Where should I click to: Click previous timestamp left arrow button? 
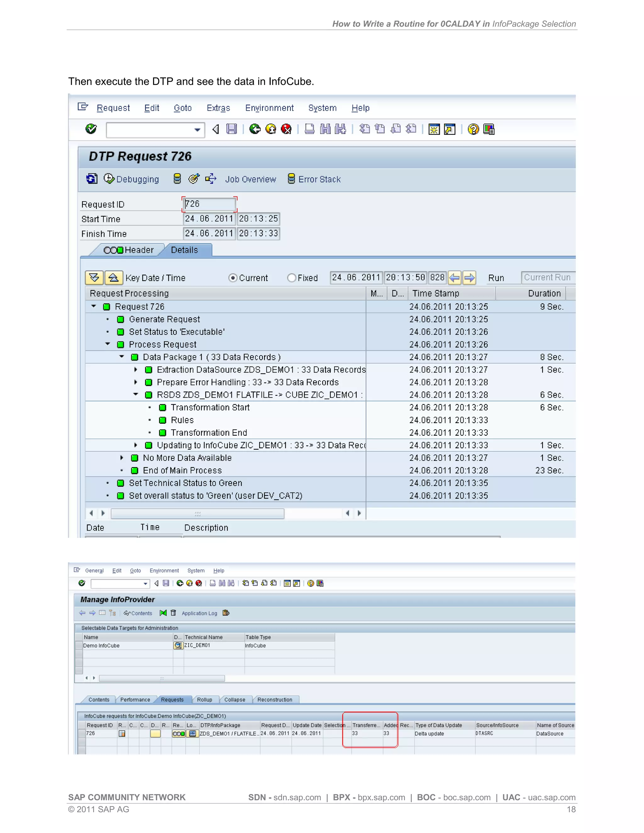click(454, 278)
